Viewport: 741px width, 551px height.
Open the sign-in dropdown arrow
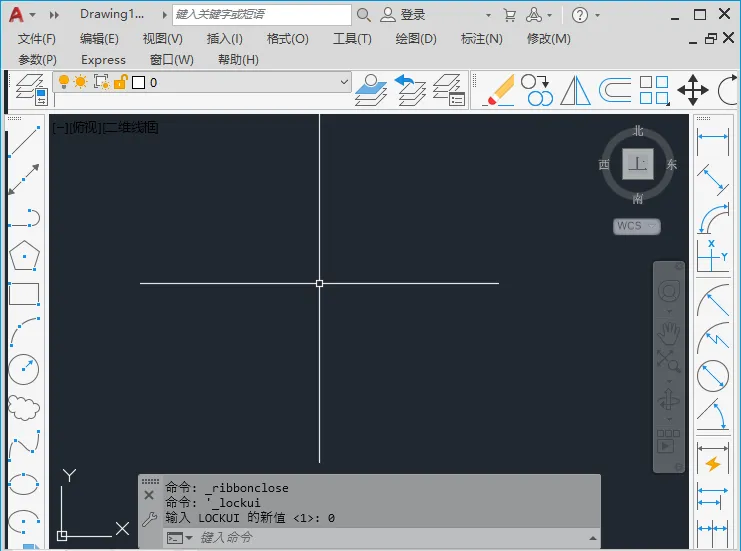pyautogui.click(x=488, y=16)
